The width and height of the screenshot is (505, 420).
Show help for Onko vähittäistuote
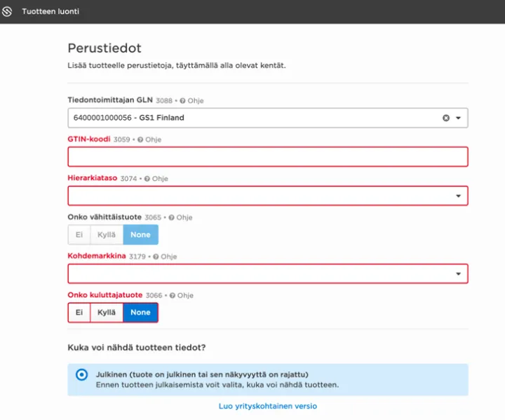click(x=172, y=217)
